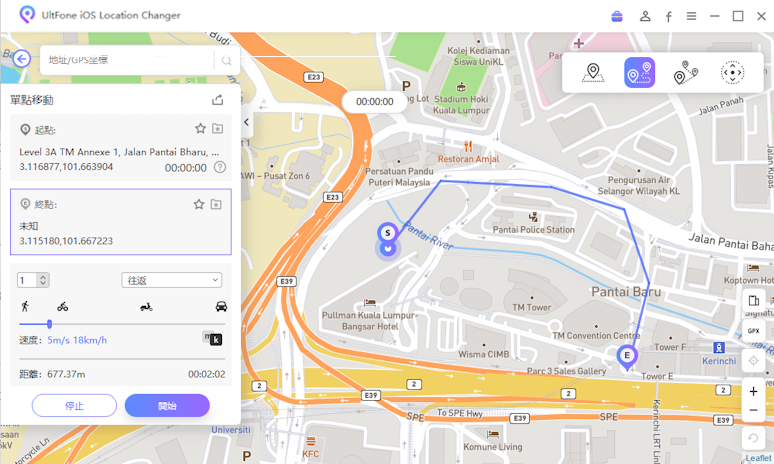The height and width of the screenshot is (464, 774).
Task: Click the export route share icon
Action: click(218, 100)
